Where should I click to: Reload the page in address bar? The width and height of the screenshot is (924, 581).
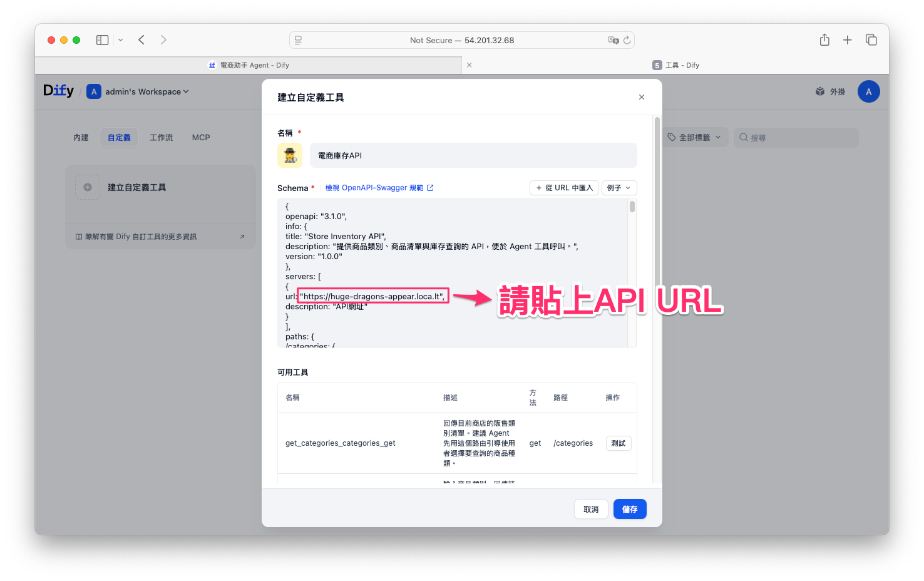tap(627, 40)
